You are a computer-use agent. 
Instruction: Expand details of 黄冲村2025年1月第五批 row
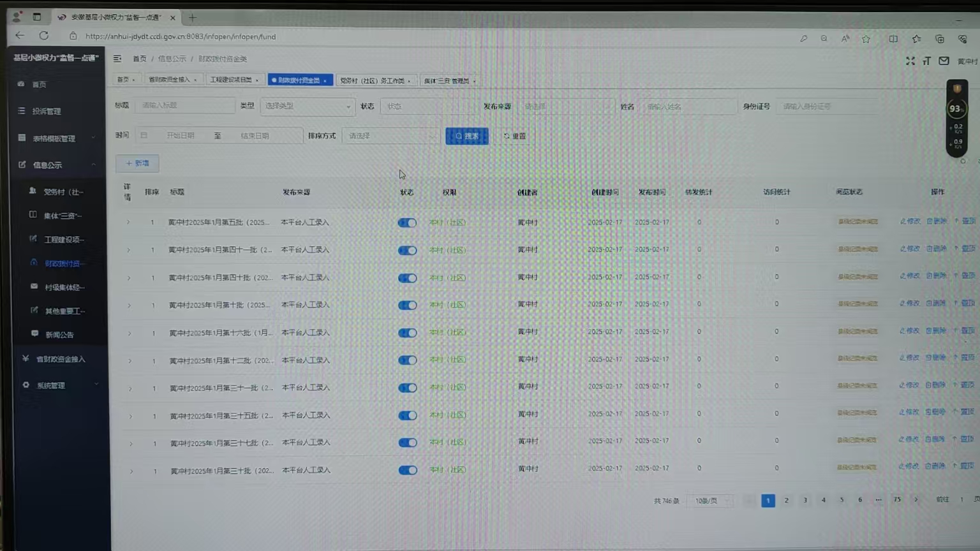tap(128, 223)
